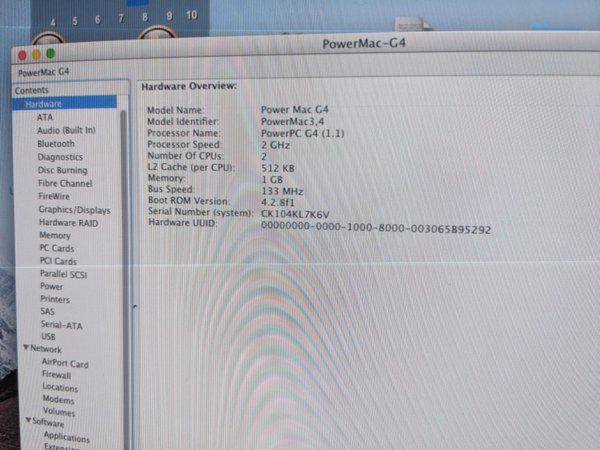Screen dimensions: 600x450
Task: Open the FireWire device list
Action: point(54,197)
